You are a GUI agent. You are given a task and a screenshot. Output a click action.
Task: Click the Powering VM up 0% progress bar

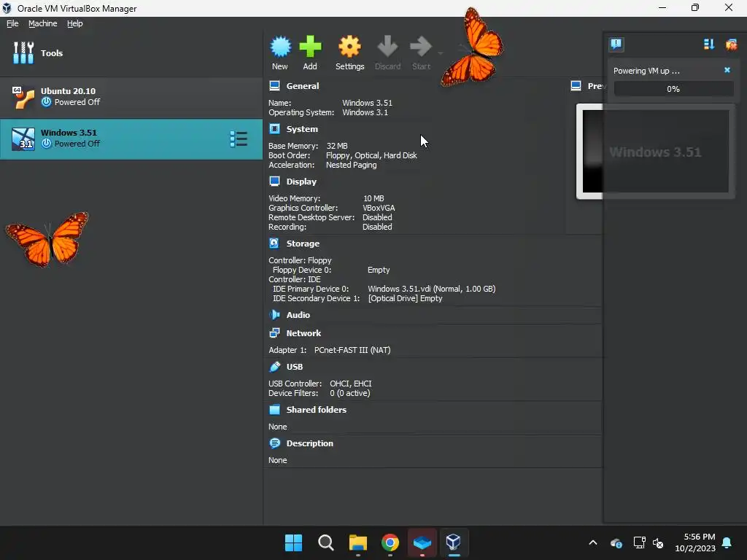tap(673, 89)
